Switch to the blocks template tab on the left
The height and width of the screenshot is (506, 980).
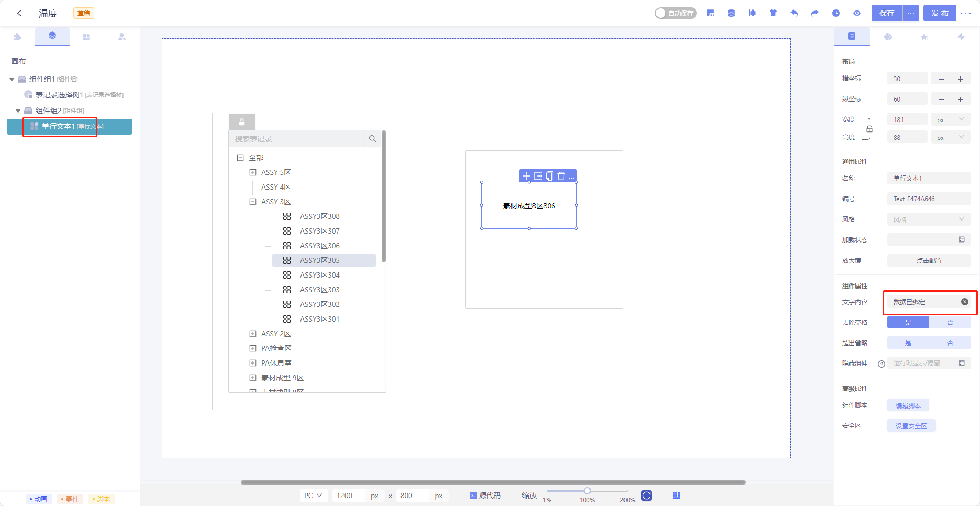[86, 37]
